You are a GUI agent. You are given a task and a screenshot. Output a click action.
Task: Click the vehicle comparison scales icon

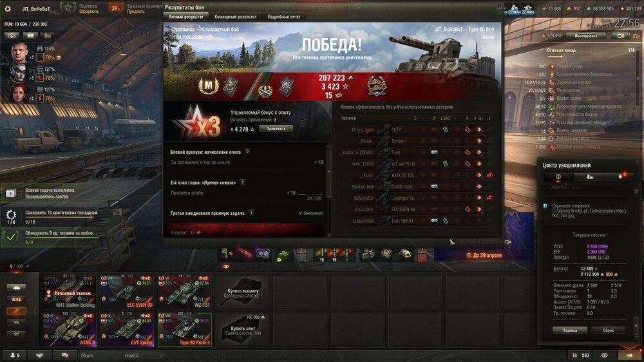tap(604, 355)
